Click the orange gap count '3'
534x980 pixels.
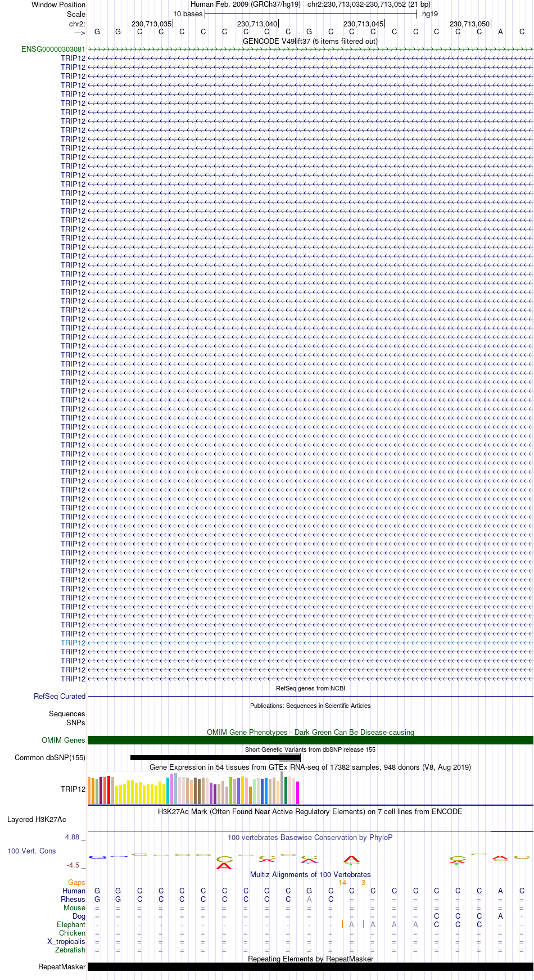363,883
